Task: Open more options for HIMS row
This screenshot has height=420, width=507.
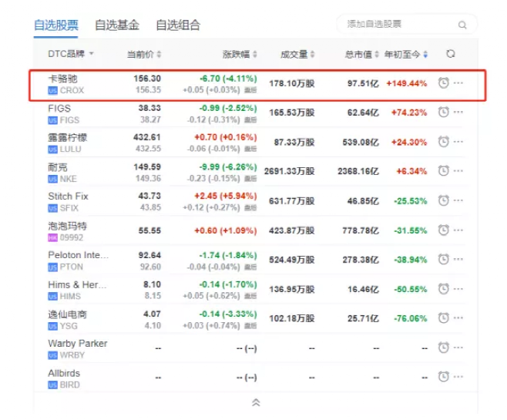Action: 458,289
